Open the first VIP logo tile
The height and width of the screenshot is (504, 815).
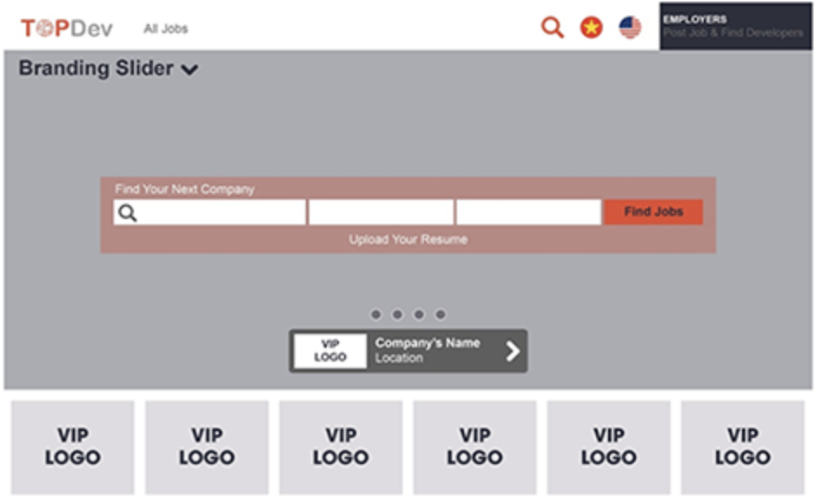73,447
